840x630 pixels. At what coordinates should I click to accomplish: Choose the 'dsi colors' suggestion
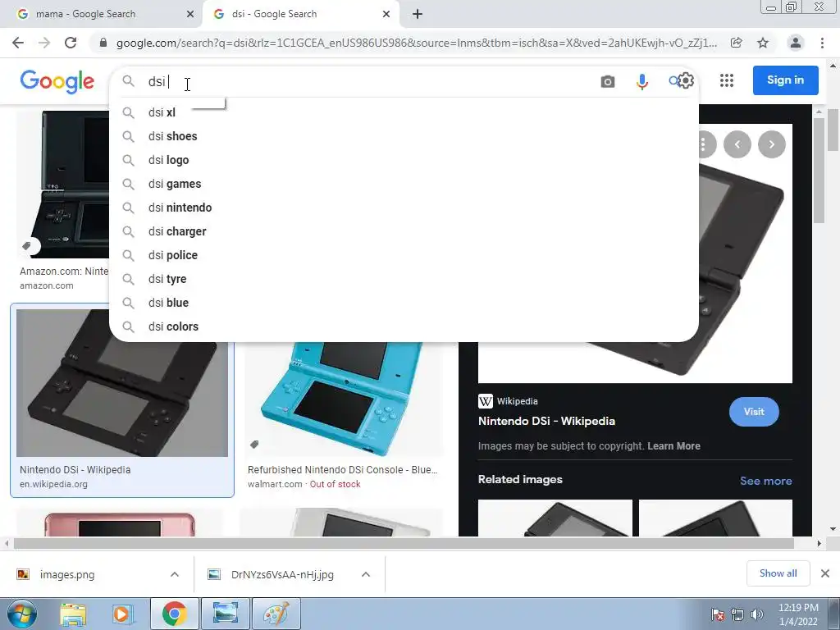(404, 326)
